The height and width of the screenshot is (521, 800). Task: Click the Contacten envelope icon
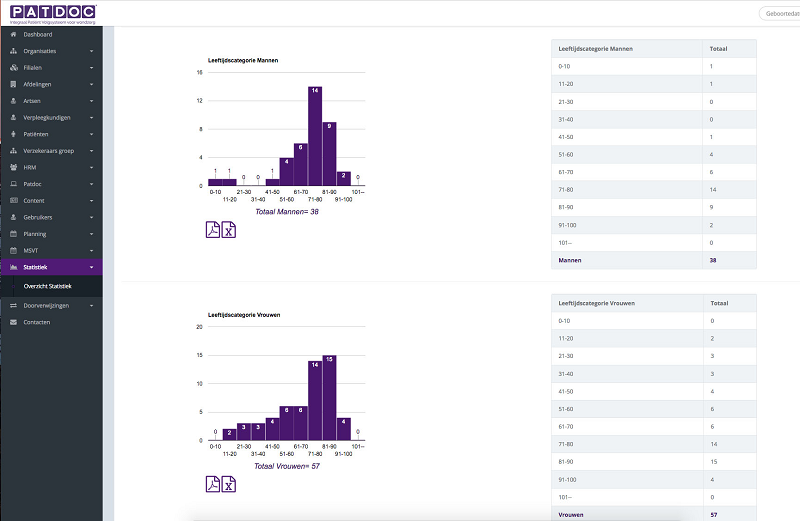pos(13,322)
